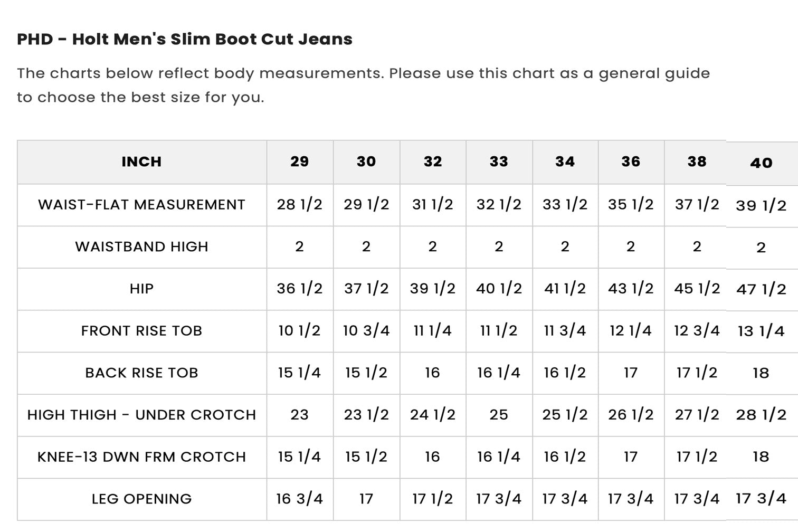Click KNEE-13 DWN FRM CROTCH label
Screen dimensions: 798x532
[x=141, y=457]
